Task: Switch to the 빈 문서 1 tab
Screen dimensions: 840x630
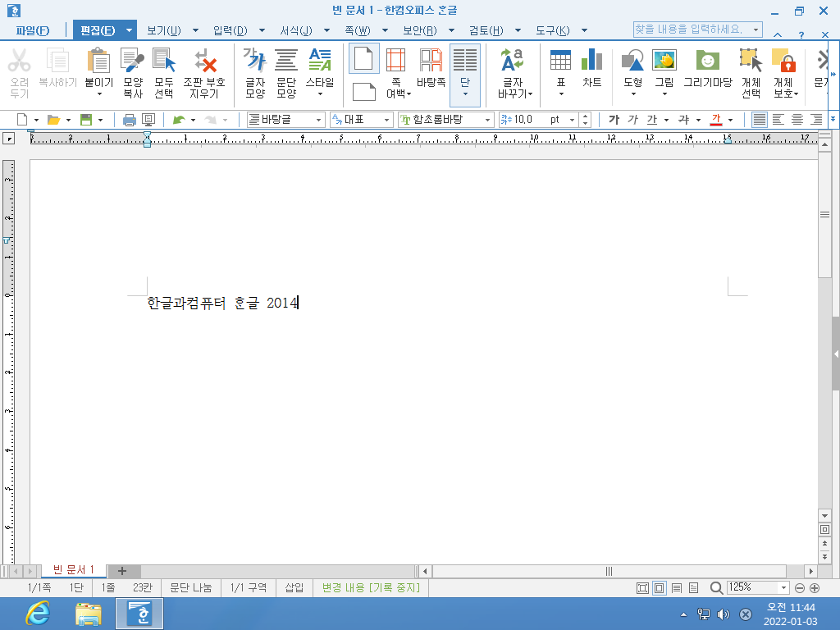Action: [x=73, y=570]
